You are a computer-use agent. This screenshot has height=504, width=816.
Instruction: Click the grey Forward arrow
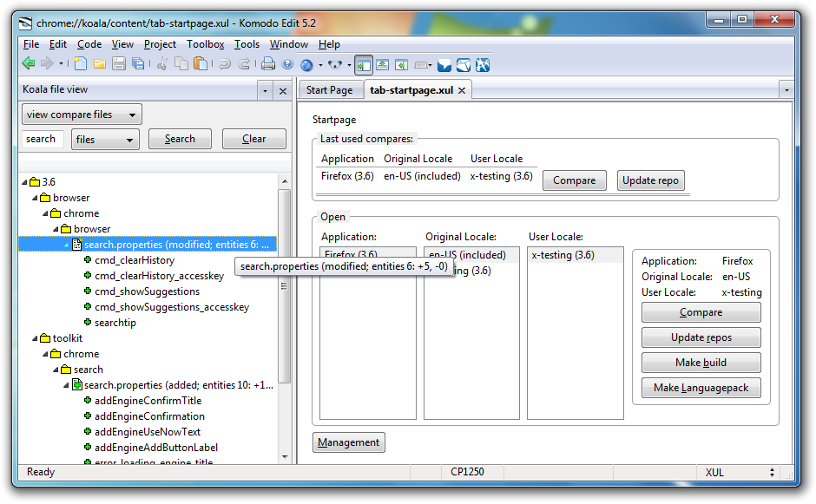47,64
